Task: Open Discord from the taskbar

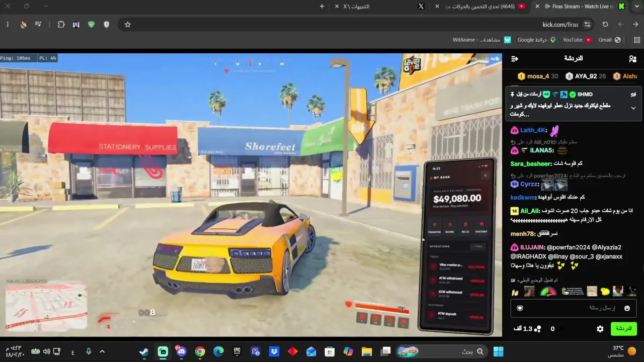Action: (181, 351)
